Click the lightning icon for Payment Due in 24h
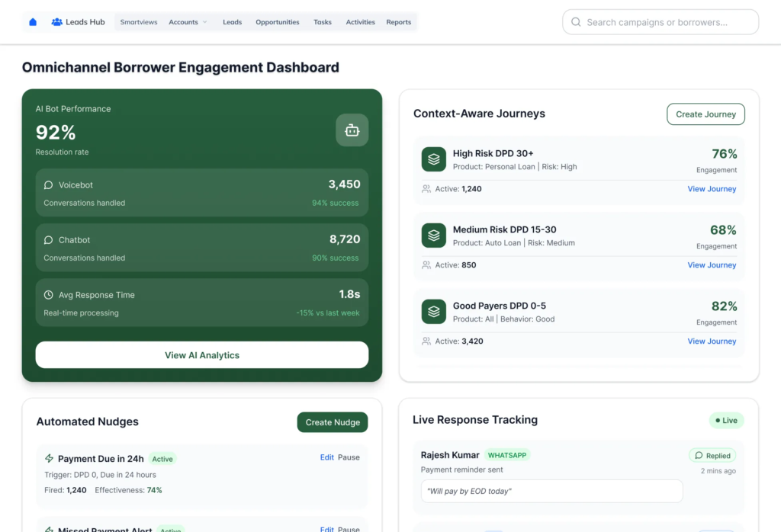781x532 pixels. [x=49, y=458]
